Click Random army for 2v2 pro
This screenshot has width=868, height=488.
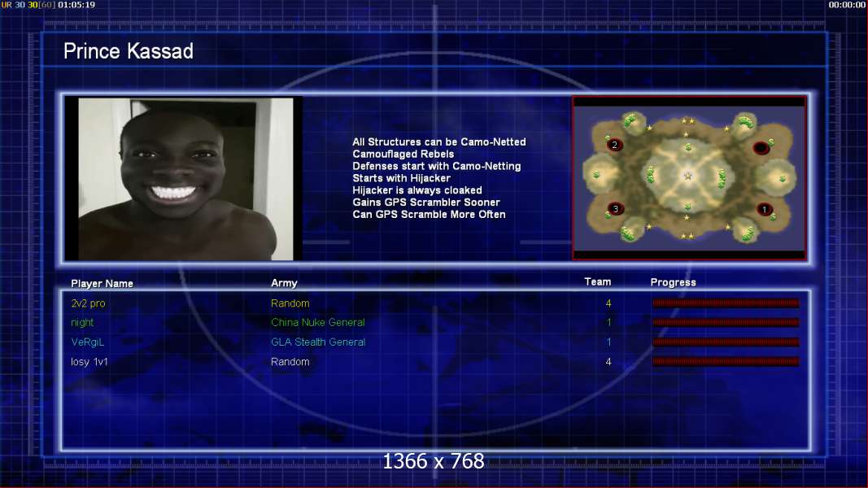(290, 303)
